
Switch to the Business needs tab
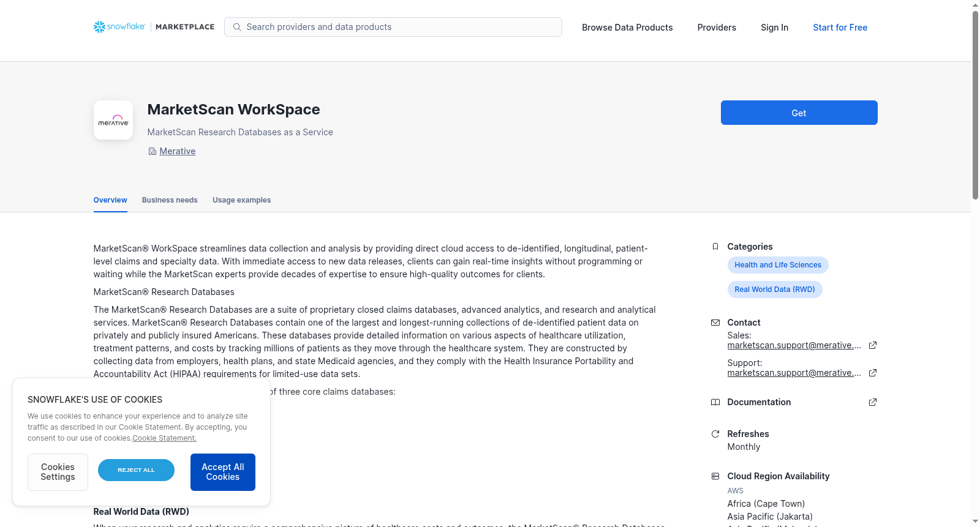(170, 200)
